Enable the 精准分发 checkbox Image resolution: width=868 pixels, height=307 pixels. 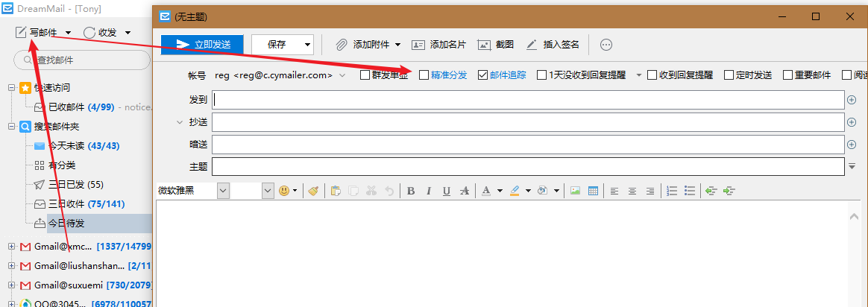(x=424, y=75)
